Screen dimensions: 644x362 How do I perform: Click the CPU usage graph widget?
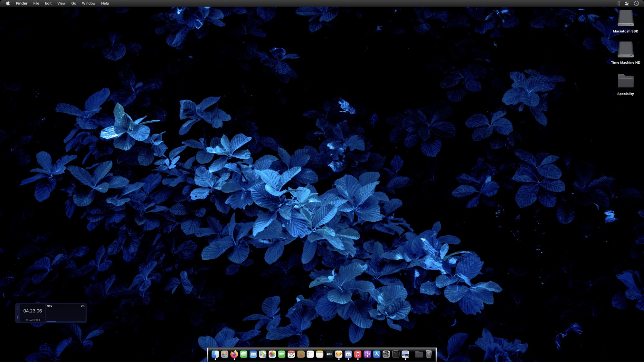[66, 313]
